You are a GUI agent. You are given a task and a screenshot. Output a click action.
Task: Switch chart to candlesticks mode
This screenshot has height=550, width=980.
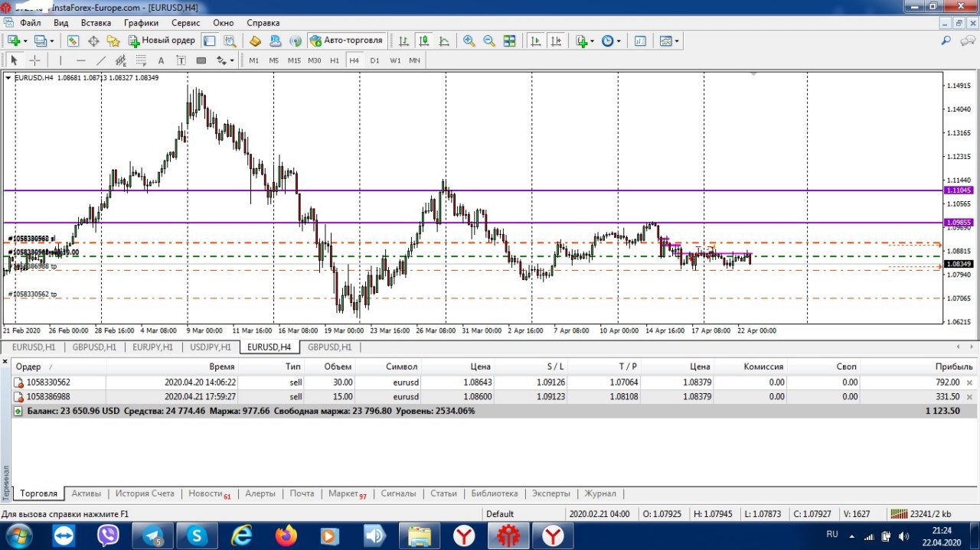(x=423, y=41)
